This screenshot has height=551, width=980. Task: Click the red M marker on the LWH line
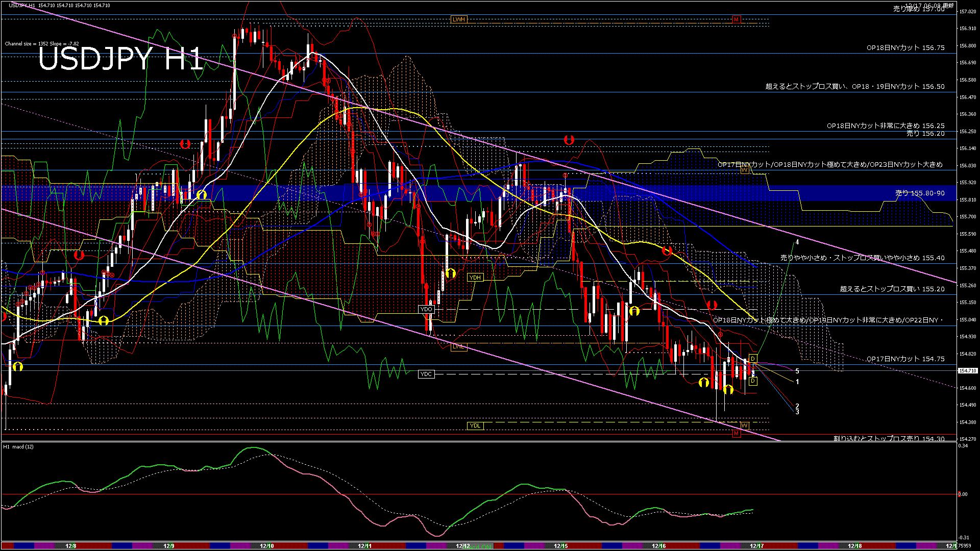(736, 19)
